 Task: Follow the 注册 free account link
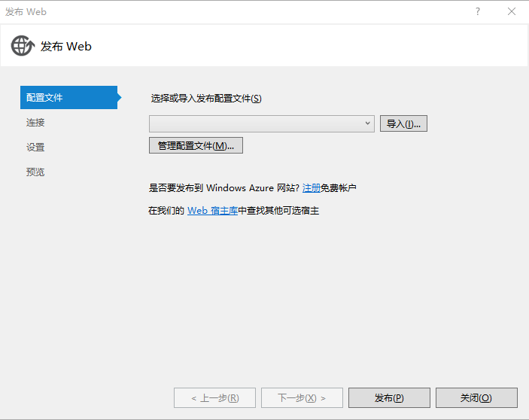tap(312, 187)
